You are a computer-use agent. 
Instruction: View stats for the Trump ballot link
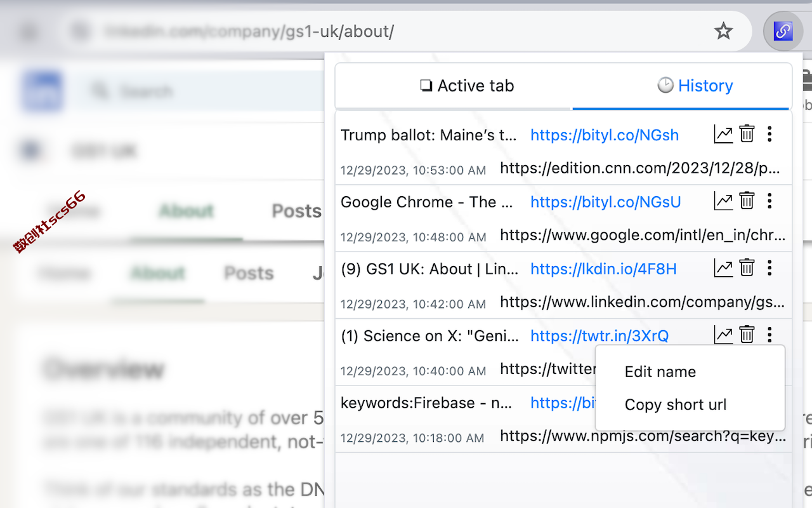point(723,134)
